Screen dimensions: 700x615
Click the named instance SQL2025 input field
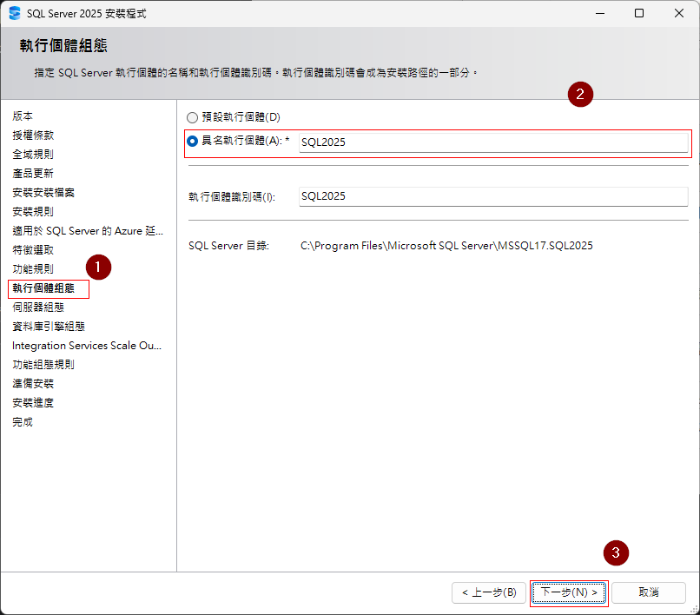pos(493,142)
